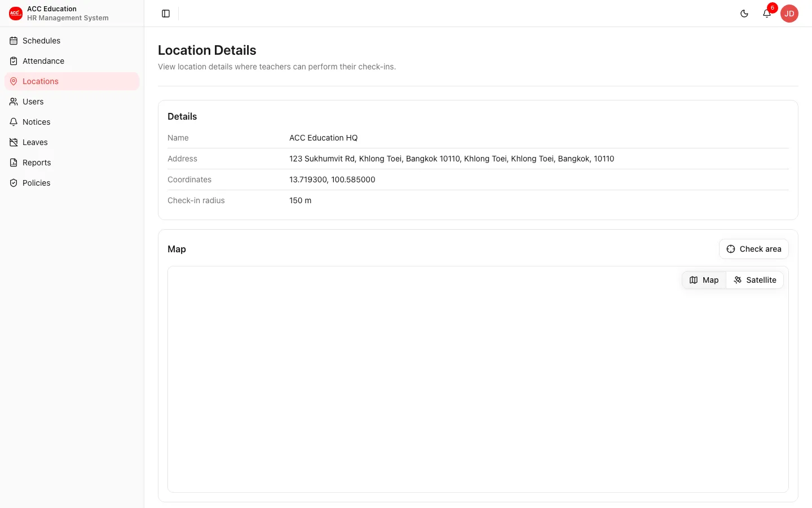
Task: Click the Check area button
Action: [753, 249]
